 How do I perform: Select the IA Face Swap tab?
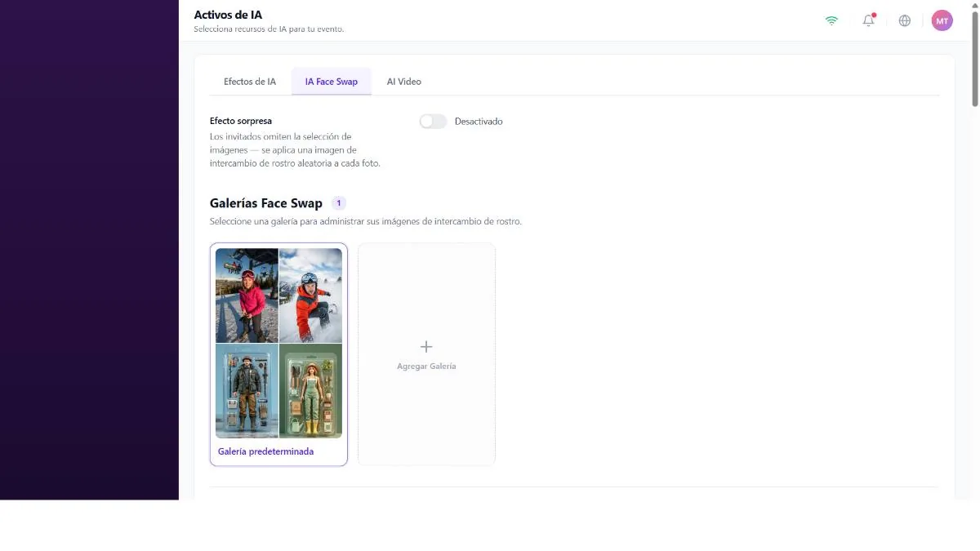pyautogui.click(x=332, y=82)
